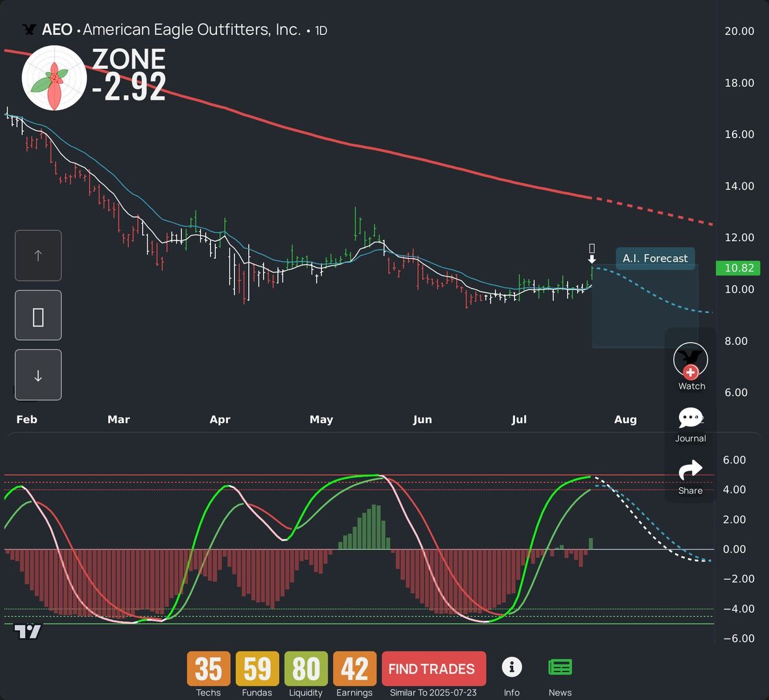The height and width of the screenshot is (700, 769).
Task: Click the Apr label on time axis
Action: [220, 419]
